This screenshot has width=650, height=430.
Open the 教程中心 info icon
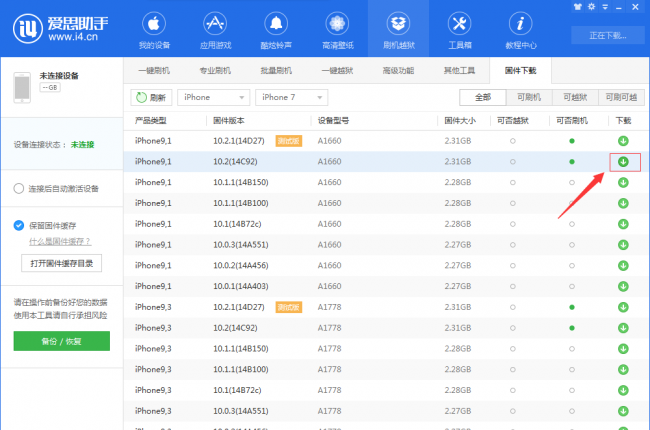pos(520,24)
